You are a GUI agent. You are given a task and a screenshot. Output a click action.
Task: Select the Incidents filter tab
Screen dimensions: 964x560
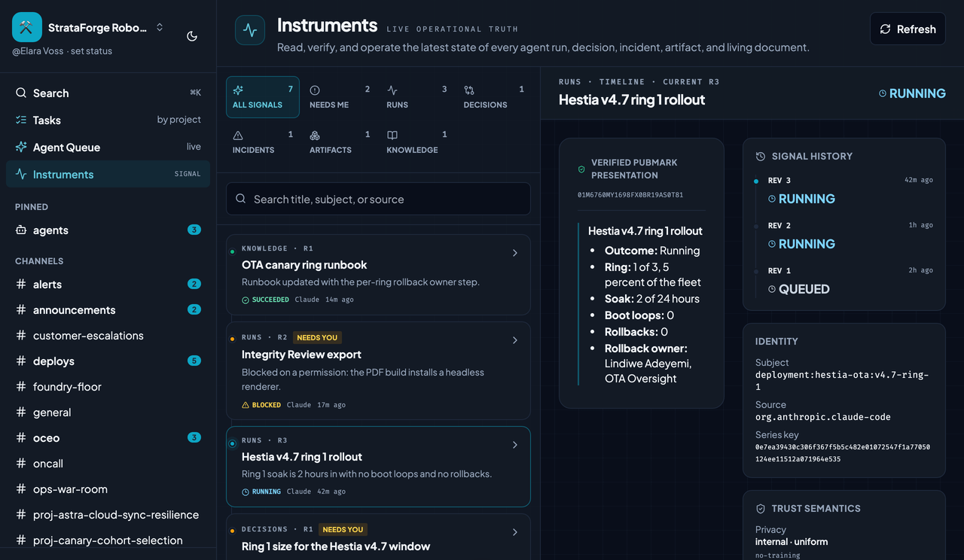coord(263,142)
